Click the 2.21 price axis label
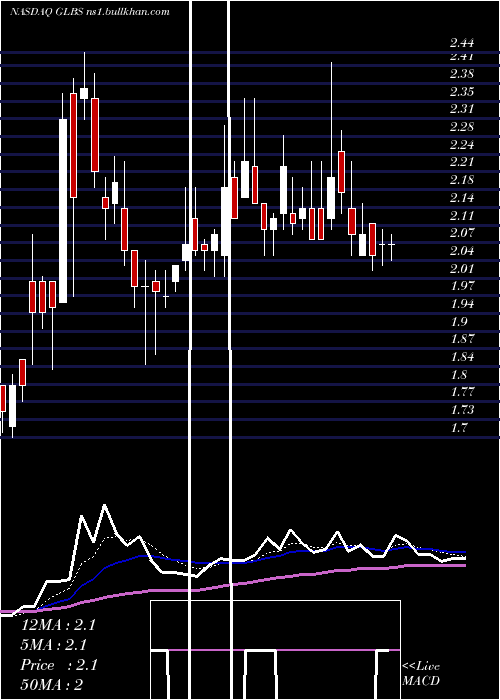This screenshot has height=700, width=500. click(462, 162)
